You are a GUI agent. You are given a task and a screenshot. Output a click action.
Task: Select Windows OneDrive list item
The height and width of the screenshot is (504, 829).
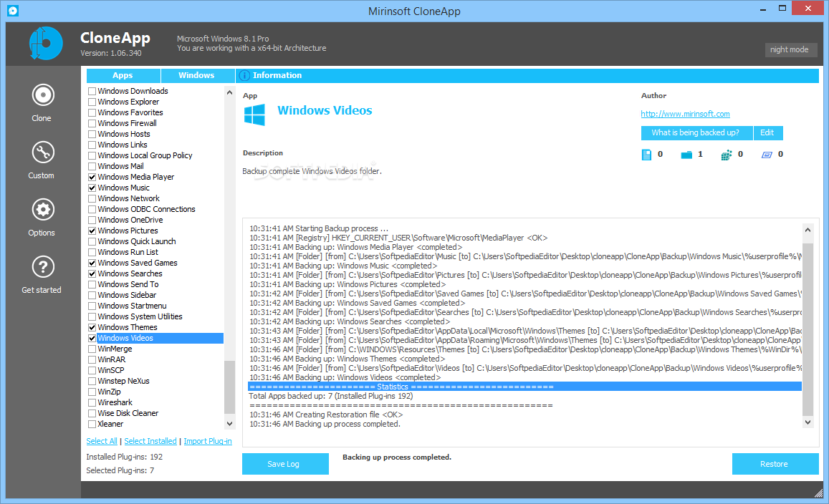click(130, 220)
